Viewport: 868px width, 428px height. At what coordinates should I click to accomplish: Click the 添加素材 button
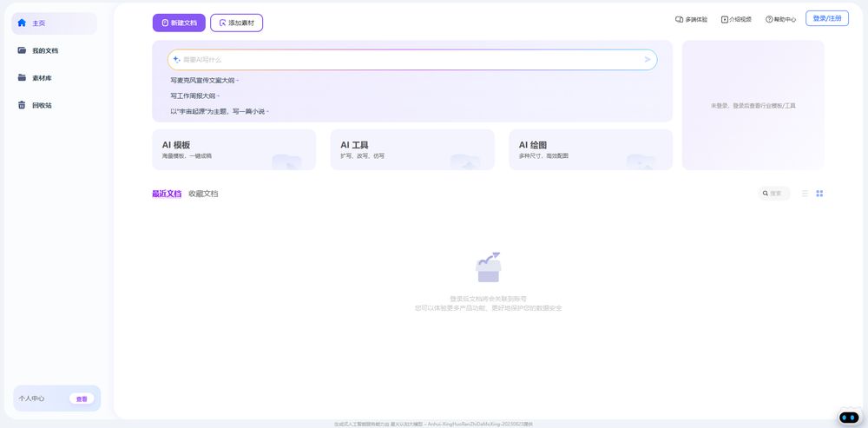tap(236, 23)
